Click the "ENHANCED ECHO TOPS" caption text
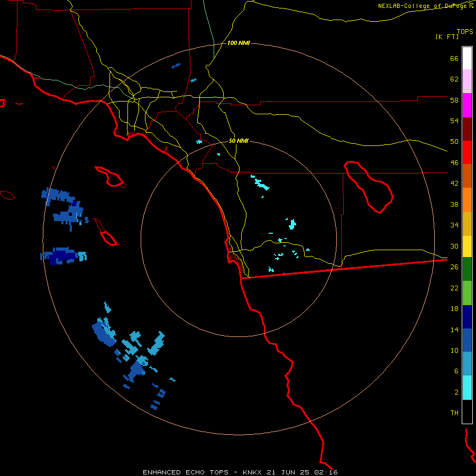 (x=186, y=472)
